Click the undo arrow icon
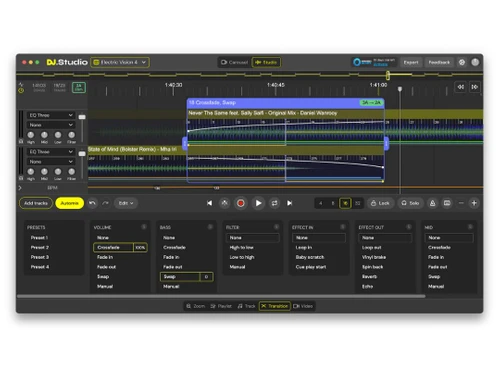The image size is (500, 375). (x=92, y=203)
